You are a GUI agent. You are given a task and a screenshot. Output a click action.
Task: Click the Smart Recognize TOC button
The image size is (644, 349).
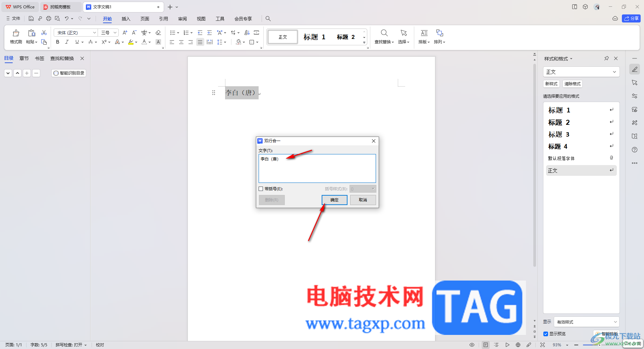click(x=69, y=73)
